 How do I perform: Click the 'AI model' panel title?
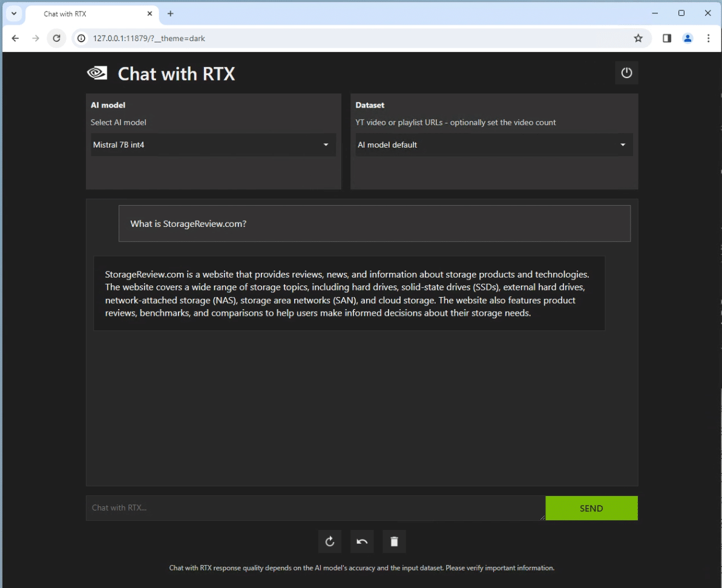click(108, 105)
